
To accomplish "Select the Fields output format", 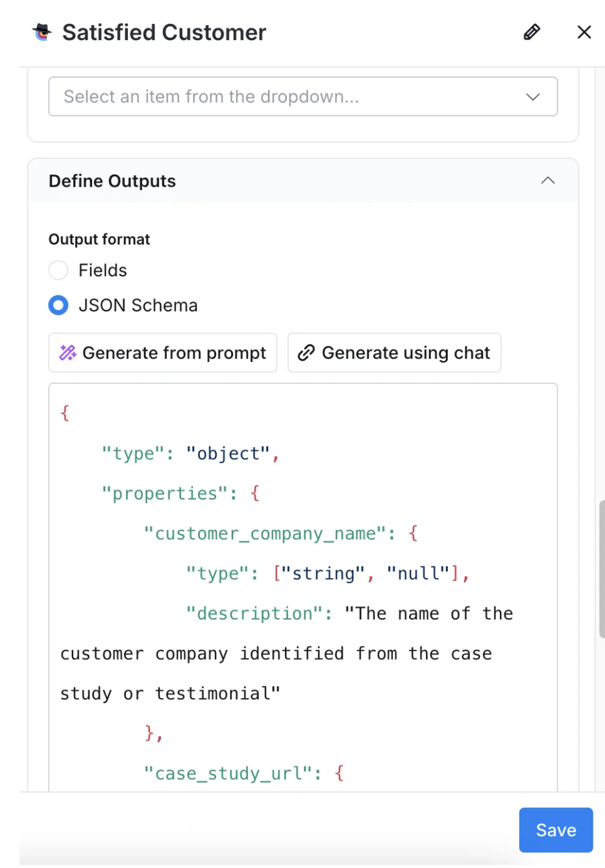I will tap(58, 270).
